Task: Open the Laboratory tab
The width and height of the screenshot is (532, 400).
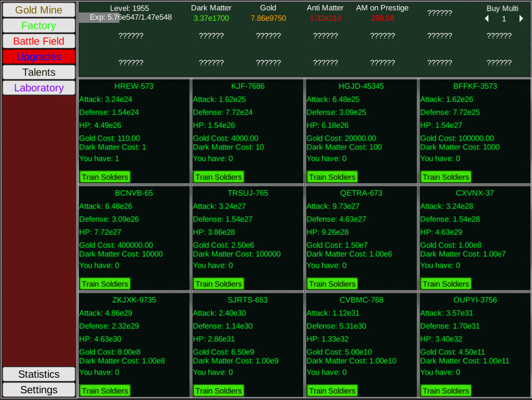Action: click(39, 88)
